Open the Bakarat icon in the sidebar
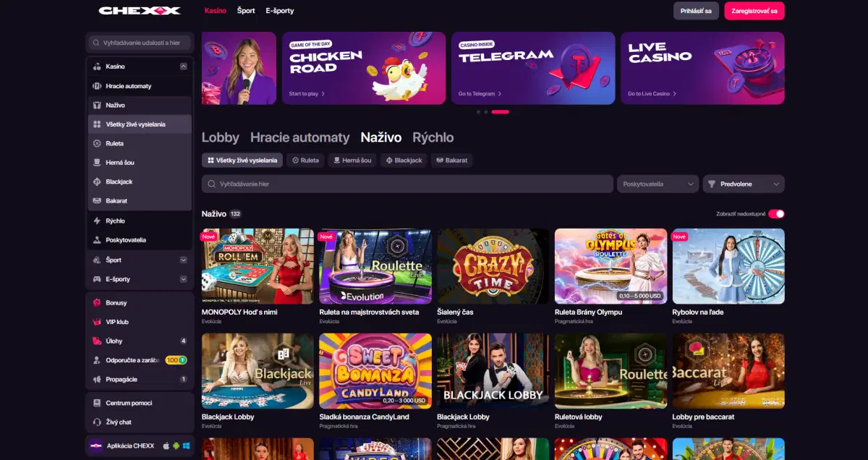This screenshot has width=868, height=460. 97,200
